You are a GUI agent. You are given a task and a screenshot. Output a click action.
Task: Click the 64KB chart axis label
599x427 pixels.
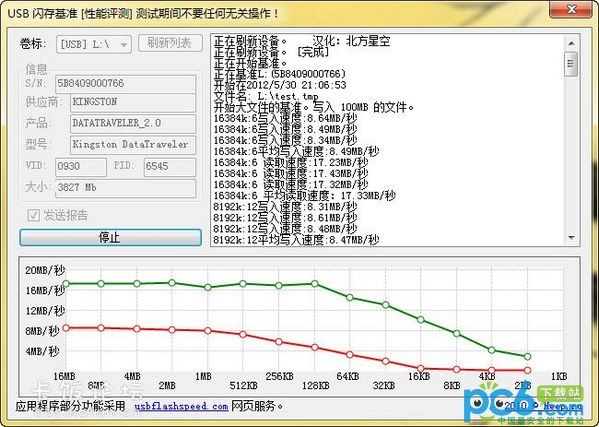click(348, 376)
